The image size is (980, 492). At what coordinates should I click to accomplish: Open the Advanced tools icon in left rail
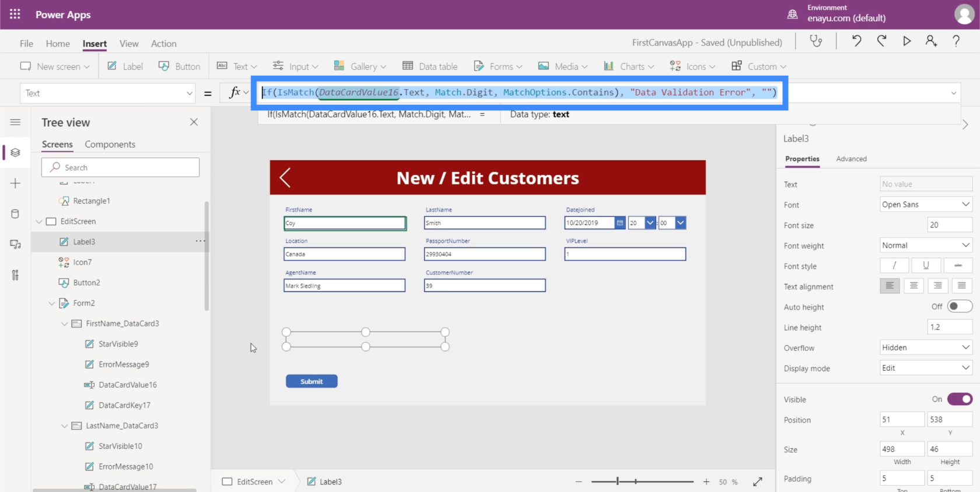click(15, 275)
